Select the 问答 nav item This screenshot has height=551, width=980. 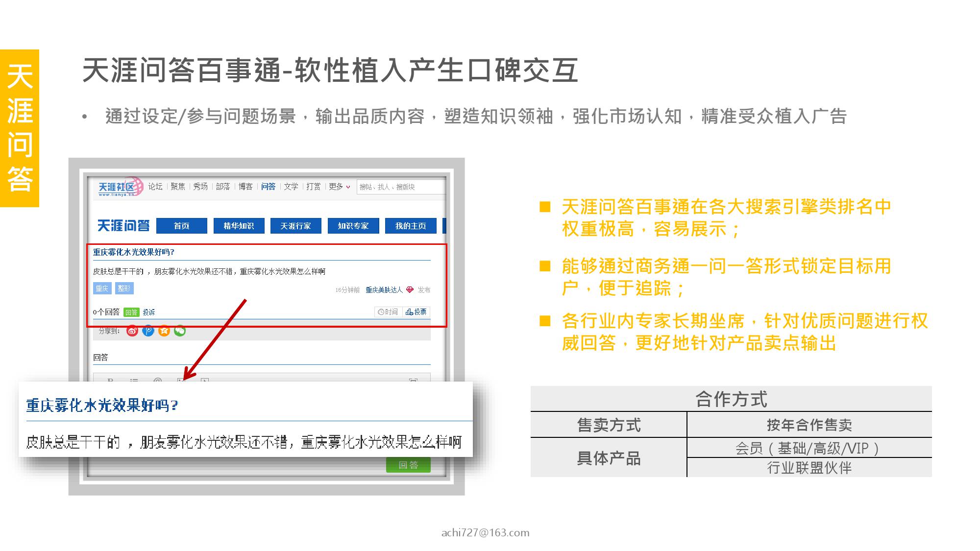268,187
